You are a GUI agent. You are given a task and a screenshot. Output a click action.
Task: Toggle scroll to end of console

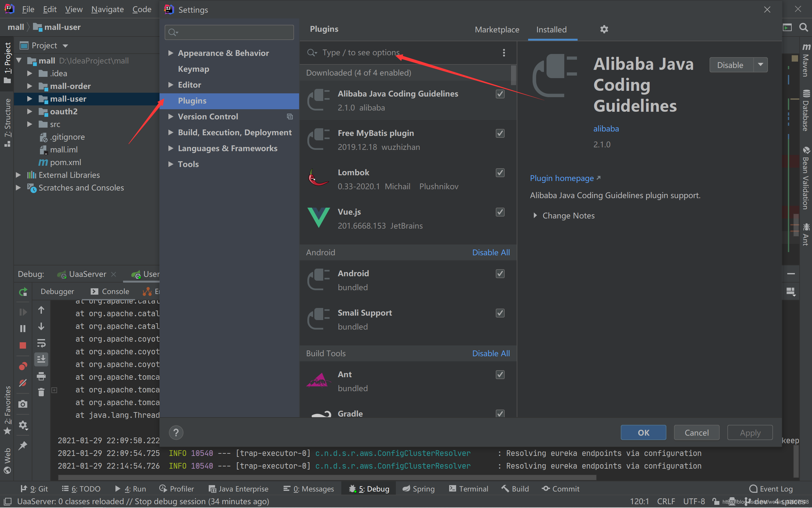(41, 359)
